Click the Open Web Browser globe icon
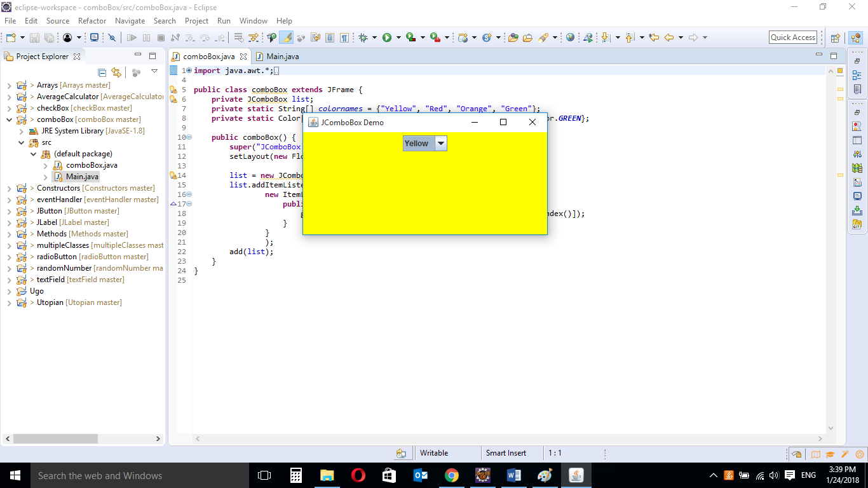868x488 pixels. pyautogui.click(x=570, y=37)
